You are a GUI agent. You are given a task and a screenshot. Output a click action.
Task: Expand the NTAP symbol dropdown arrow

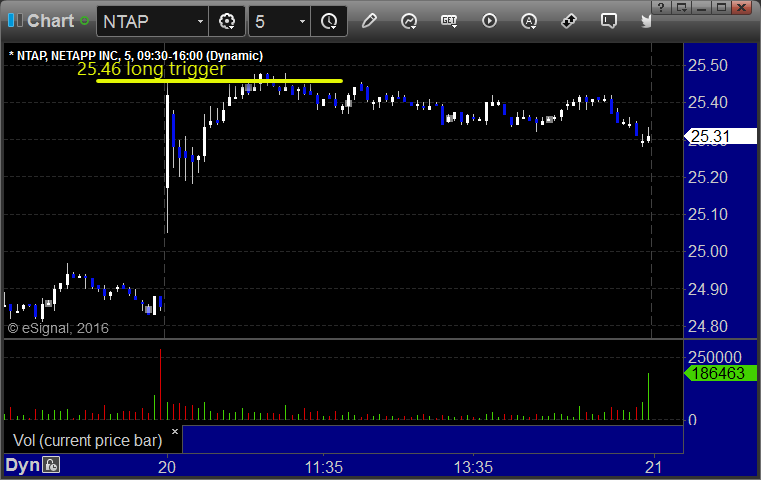point(200,21)
